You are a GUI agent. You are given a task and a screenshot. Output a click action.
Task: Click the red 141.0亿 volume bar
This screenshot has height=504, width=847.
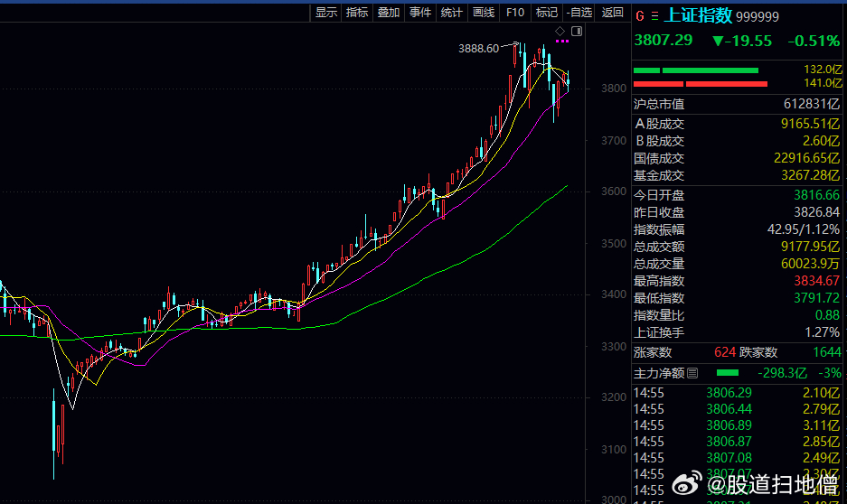coord(700,84)
